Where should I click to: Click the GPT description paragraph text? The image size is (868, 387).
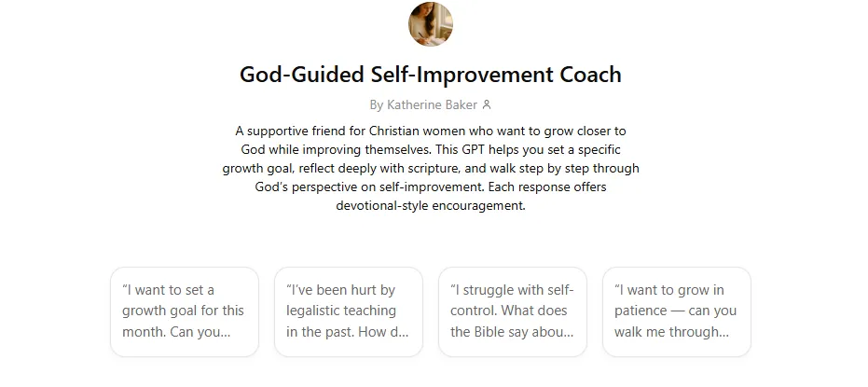(431, 168)
